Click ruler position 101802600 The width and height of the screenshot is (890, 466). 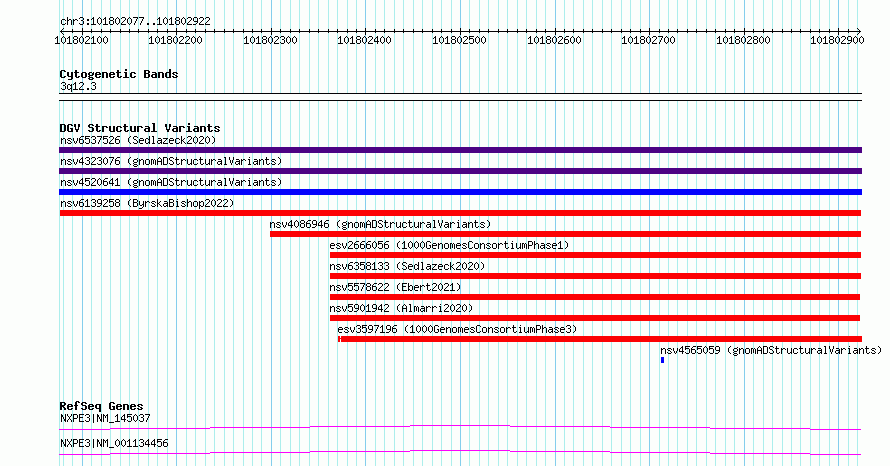[x=554, y=40]
